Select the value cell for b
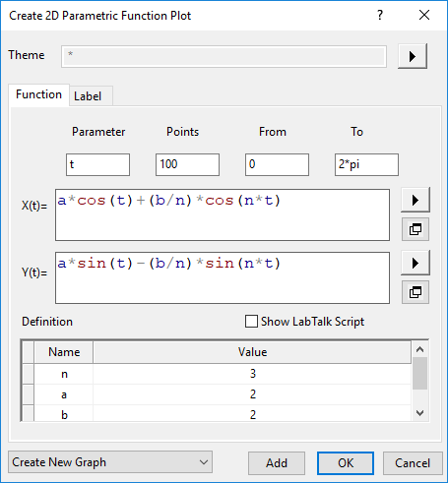448x483 pixels. coord(252,414)
